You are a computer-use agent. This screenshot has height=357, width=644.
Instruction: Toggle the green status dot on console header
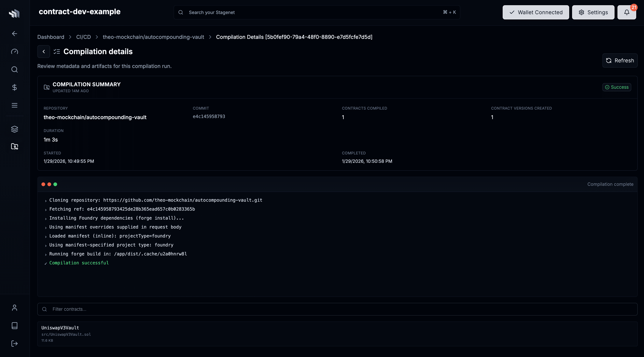pyautogui.click(x=55, y=184)
